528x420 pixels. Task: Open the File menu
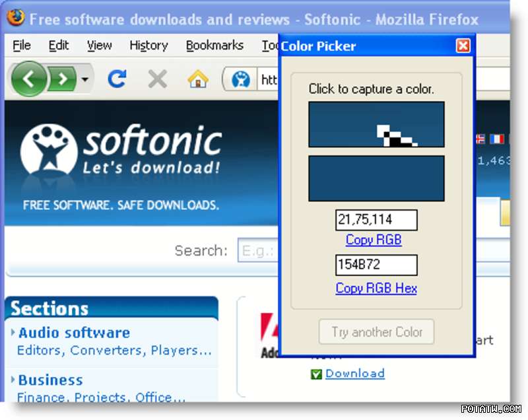[22, 46]
